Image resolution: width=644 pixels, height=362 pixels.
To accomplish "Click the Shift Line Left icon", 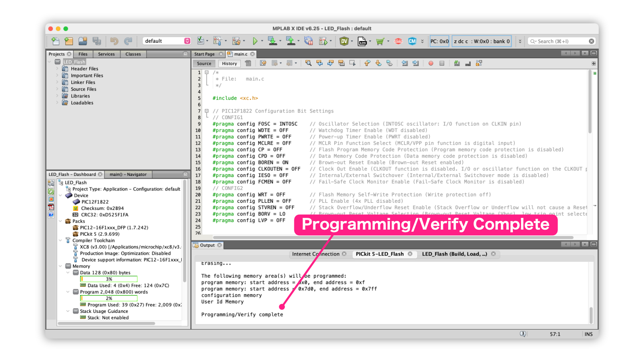I will point(404,63).
